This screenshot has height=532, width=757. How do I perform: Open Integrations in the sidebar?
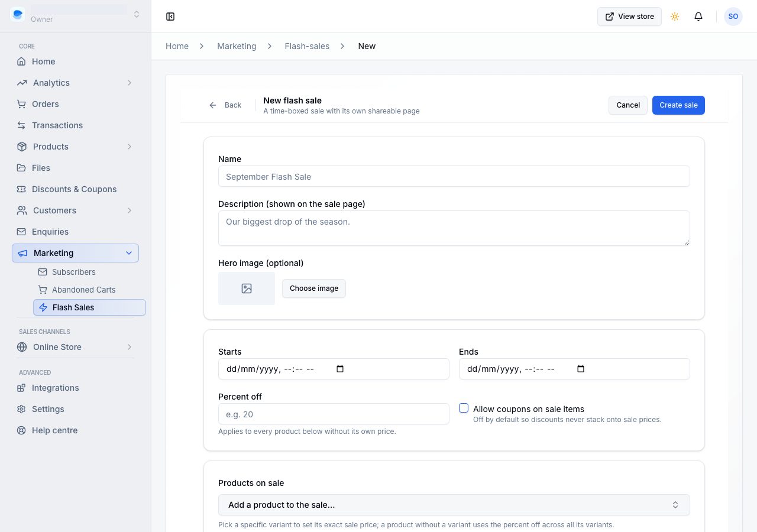click(x=76, y=388)
